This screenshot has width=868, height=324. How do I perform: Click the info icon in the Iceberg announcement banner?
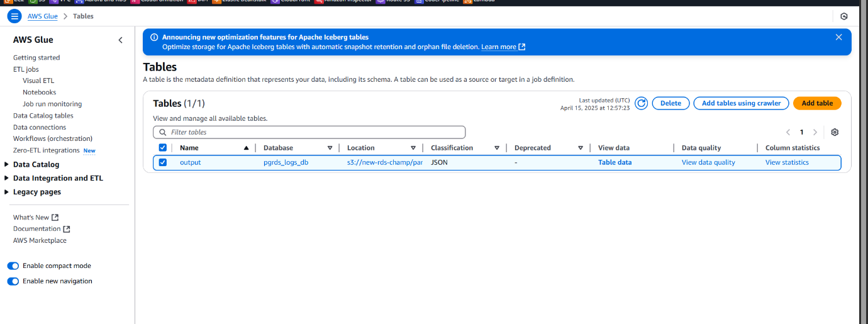tap(154, 37)
